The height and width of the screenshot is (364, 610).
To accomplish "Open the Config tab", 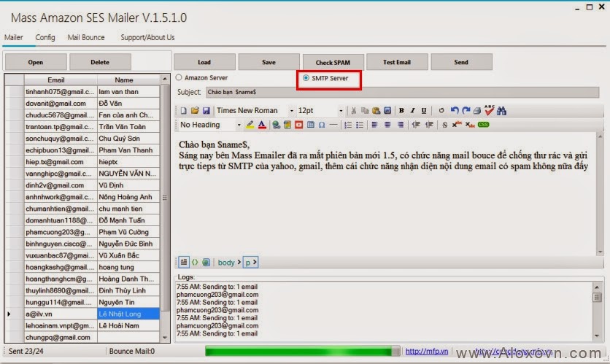I will [45, 37].
